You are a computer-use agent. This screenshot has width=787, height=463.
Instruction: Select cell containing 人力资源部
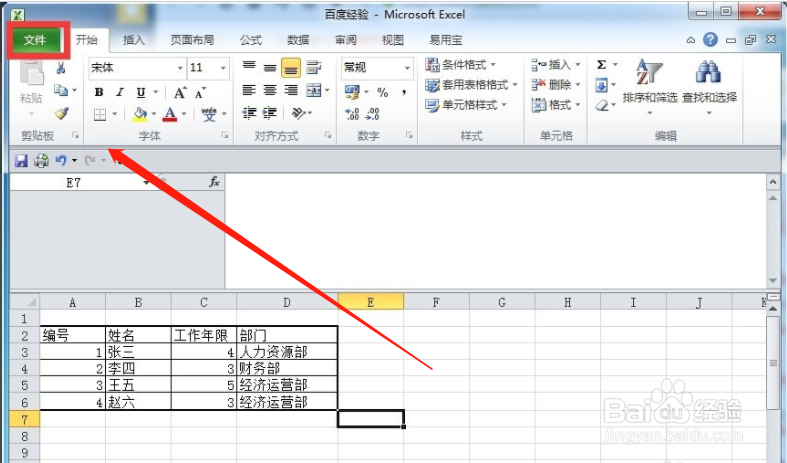tap(287, 352)
